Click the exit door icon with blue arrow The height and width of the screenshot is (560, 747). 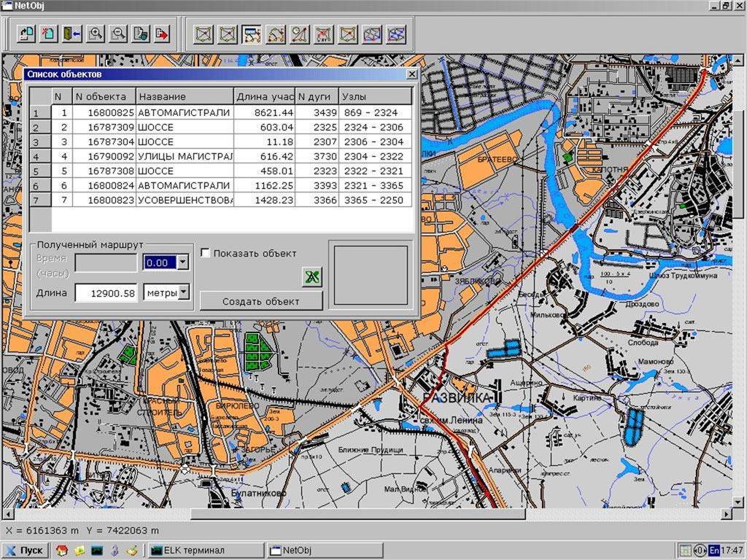click(72, 34)
